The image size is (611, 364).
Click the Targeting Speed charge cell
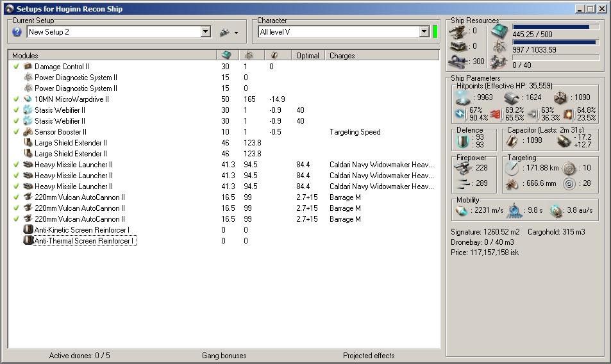point(355,132)
